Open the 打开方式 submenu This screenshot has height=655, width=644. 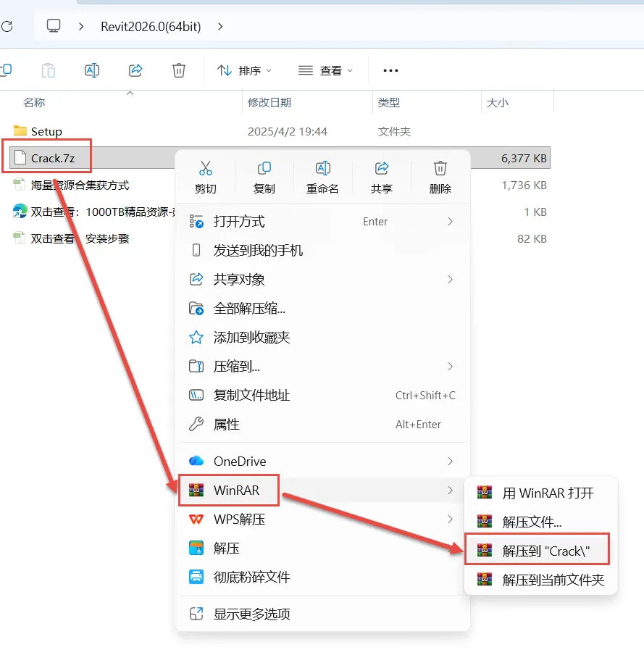pyautogui.click(x=322, y=222)
